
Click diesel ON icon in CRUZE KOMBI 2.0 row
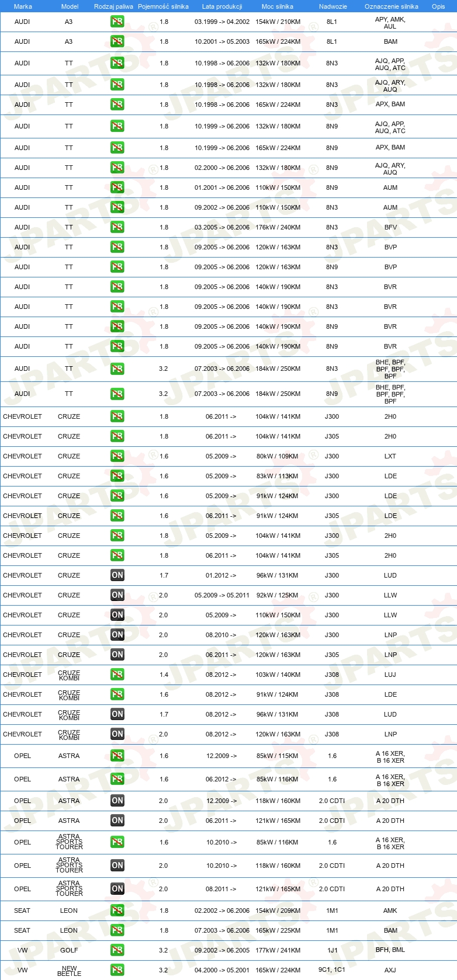117,734
